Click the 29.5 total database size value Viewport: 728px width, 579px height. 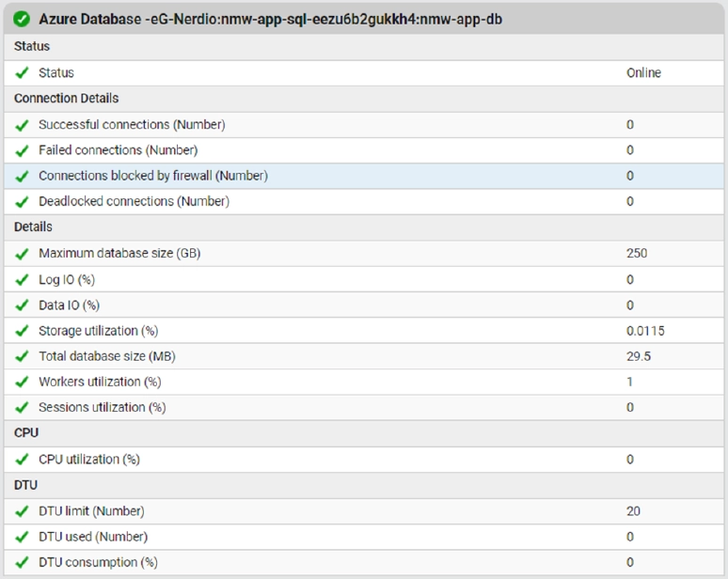tap(639, 356)
